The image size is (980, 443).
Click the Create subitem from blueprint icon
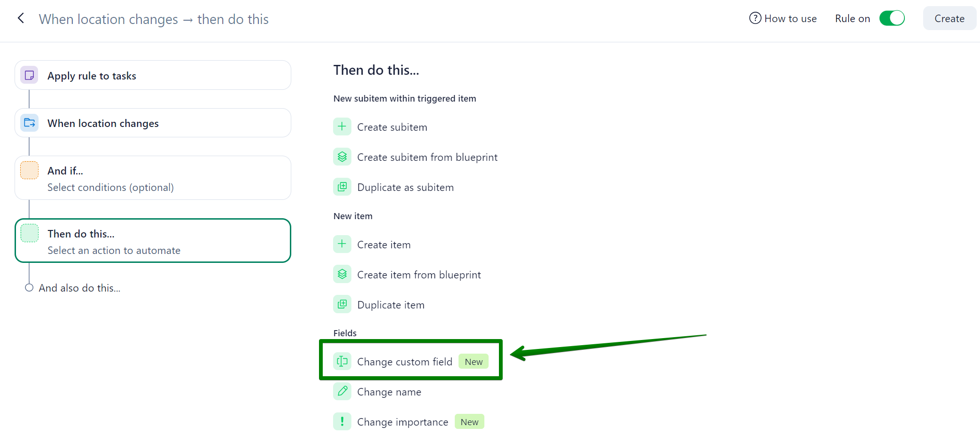point(342,157)
